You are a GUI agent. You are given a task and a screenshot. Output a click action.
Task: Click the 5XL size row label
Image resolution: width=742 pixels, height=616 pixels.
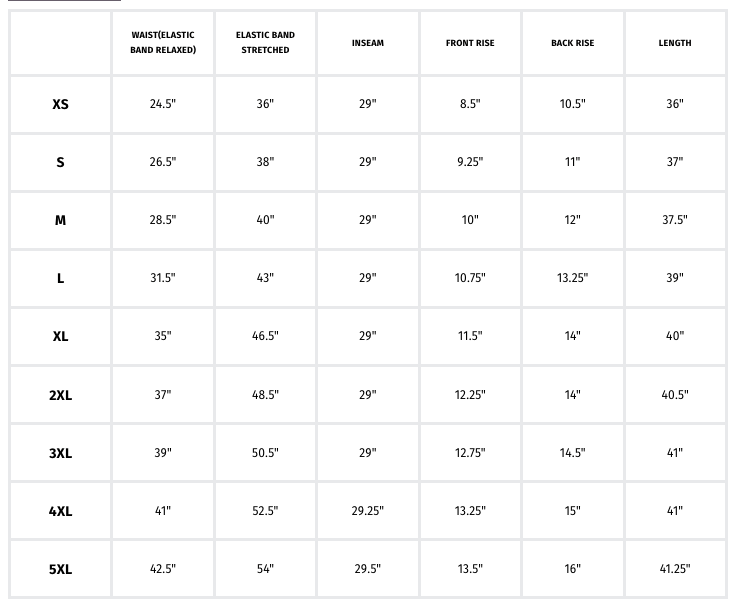point(60,569)
